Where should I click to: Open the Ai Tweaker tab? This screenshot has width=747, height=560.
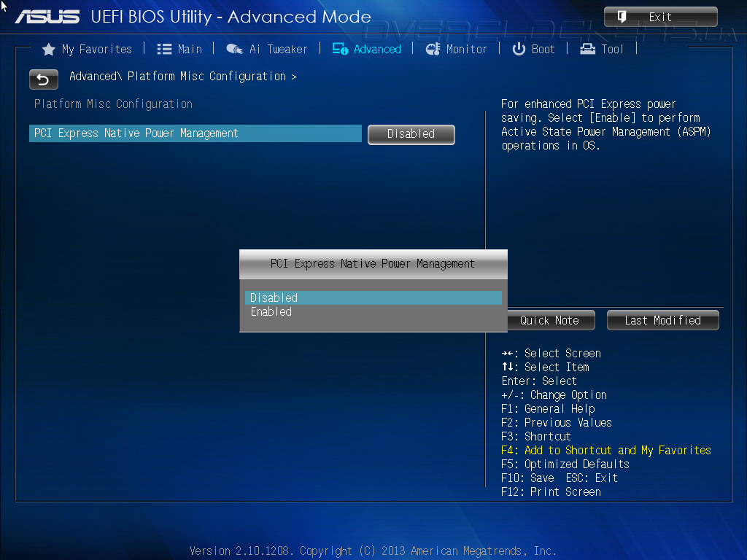click(x=267, y=49)
